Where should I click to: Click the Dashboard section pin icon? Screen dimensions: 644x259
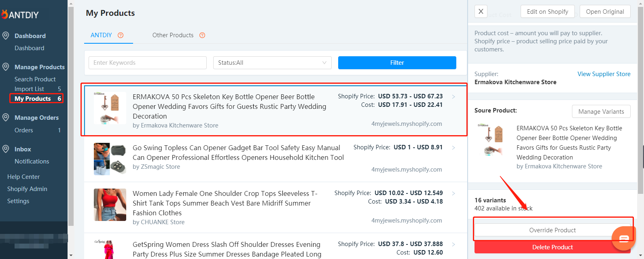(6, 36)
